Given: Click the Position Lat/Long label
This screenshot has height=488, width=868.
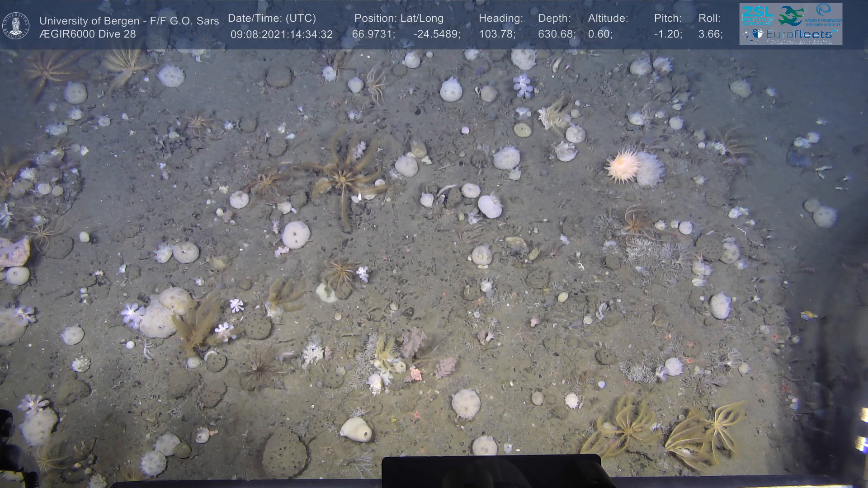Looking at the screenshot, I should (x=399, y=19).
